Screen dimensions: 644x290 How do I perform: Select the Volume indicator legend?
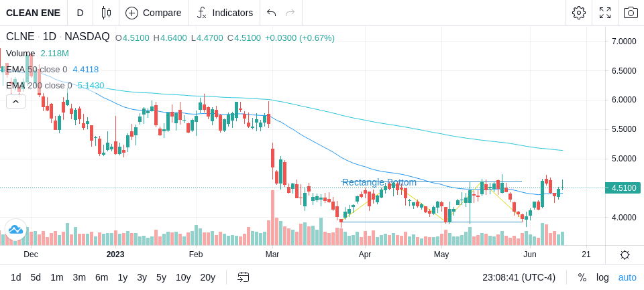(21, 54)
